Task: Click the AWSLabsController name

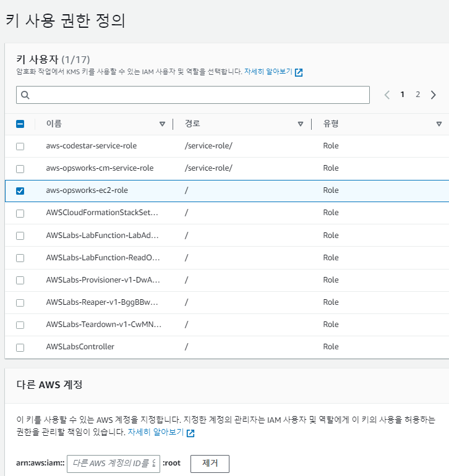Action: tap(80, 347)
